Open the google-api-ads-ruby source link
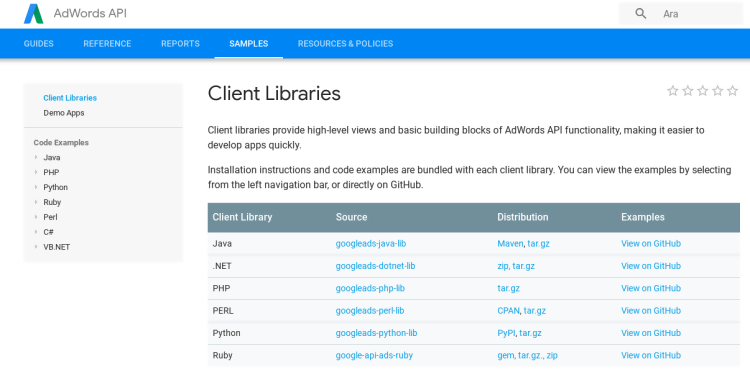 pyautogui.click(x=374, y=355)
